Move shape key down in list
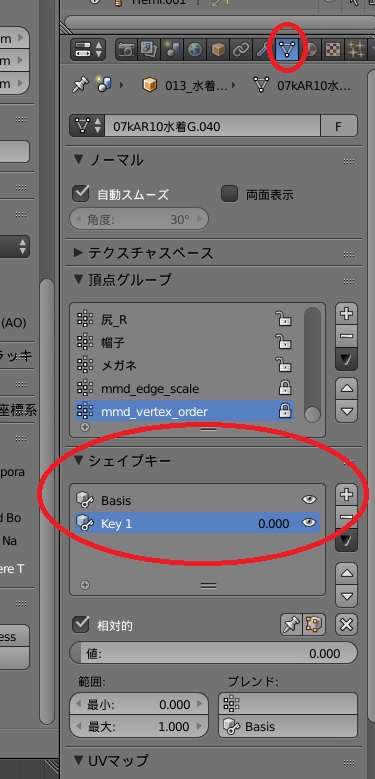375x779 pixels. click(347, 596)
